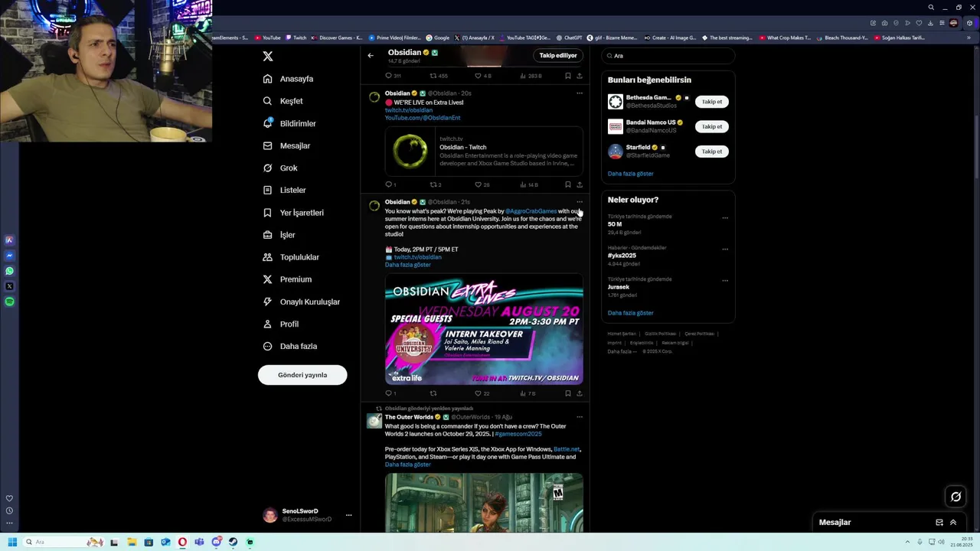Image resolution: width=980 pixels, height=551 pixels.
Task: Share the WE'RE LIVE post
Action: point(580,184)
